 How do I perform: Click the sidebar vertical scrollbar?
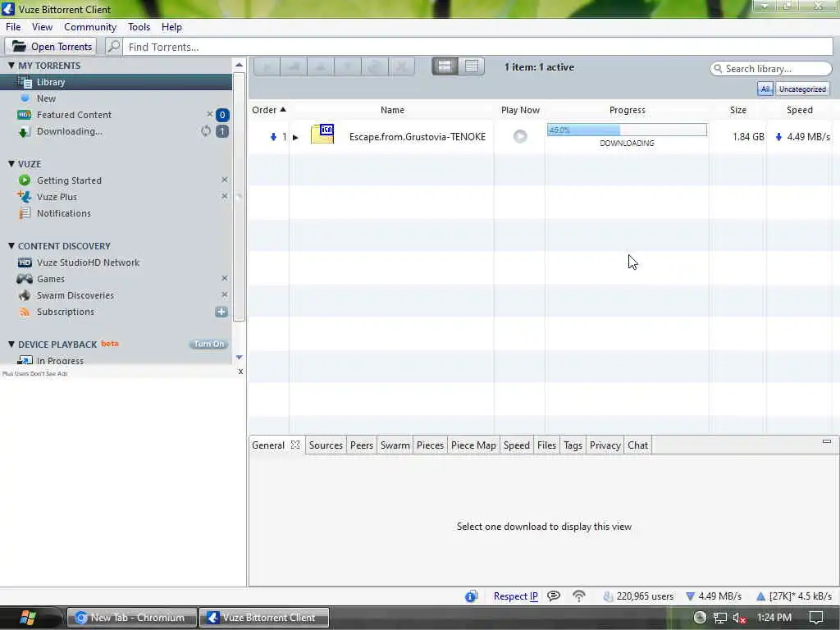239,197
